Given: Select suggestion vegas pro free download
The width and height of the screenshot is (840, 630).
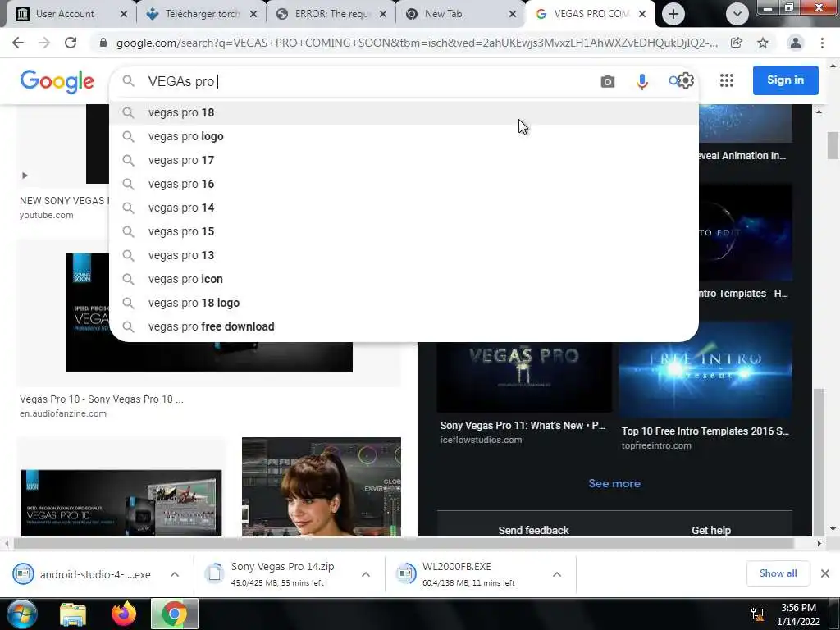Looking at the screenshot, I should click(x=404, y=326).
